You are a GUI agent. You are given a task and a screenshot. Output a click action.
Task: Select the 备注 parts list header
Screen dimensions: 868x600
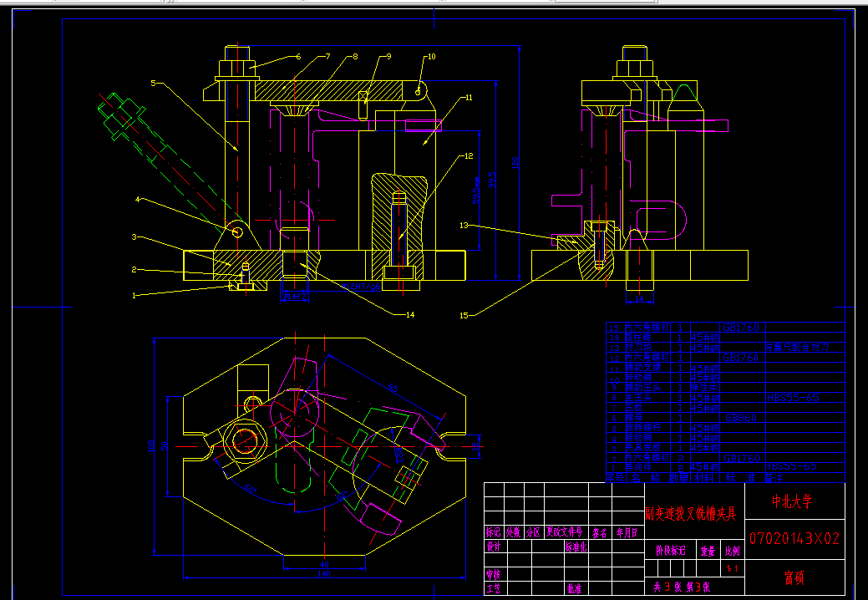(x=774, y=478)
